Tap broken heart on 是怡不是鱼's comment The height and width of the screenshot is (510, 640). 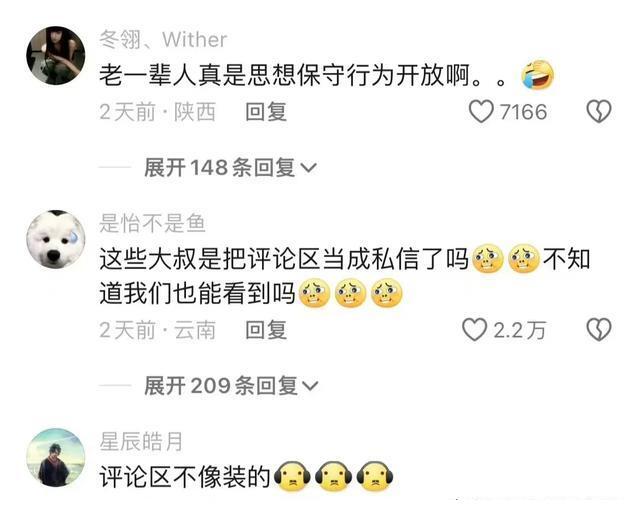(x=599, y=330)
